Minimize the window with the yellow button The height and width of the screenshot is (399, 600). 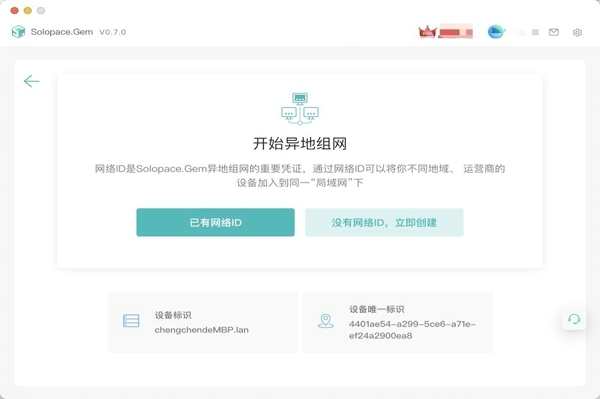(x=28, y=10)
